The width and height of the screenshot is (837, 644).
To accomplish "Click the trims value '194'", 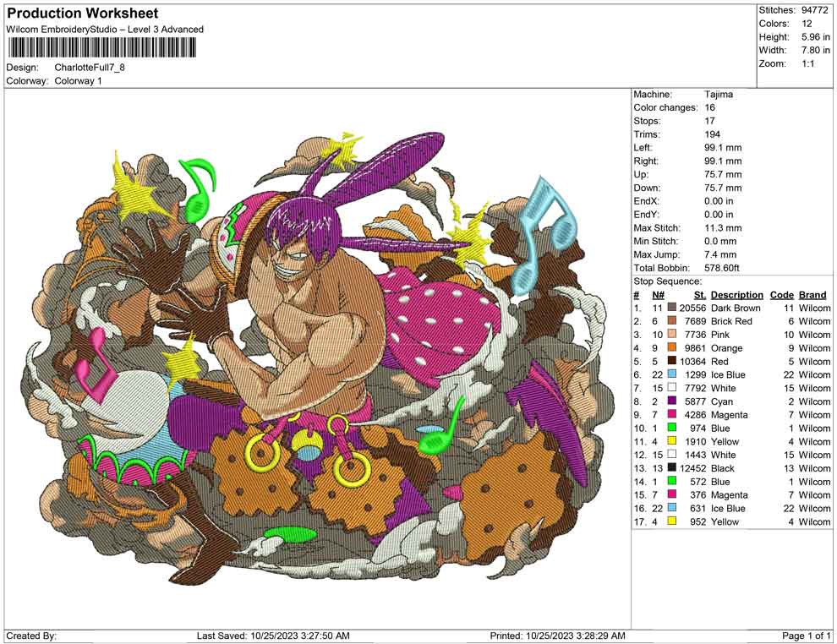I will (x=712, y=134).
